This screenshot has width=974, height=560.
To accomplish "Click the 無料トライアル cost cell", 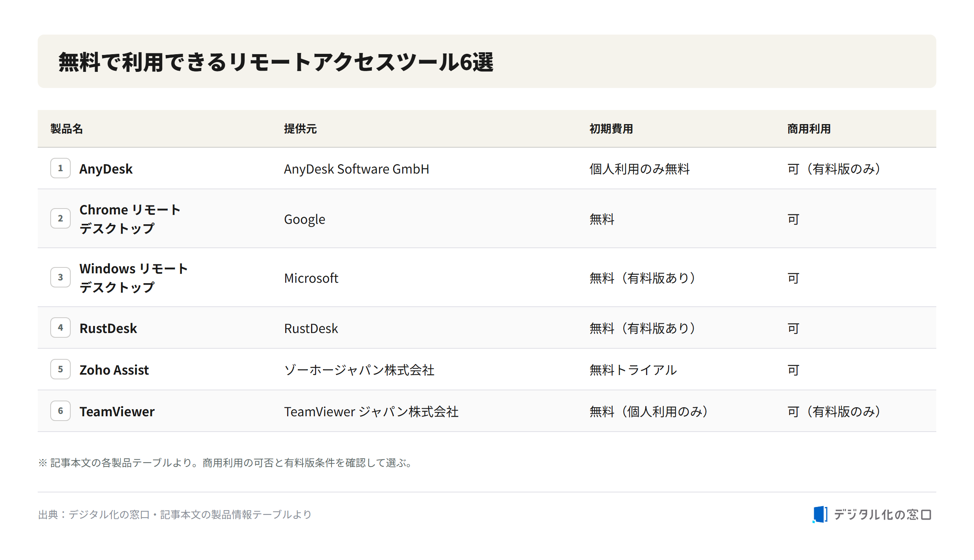I will 633,370.
